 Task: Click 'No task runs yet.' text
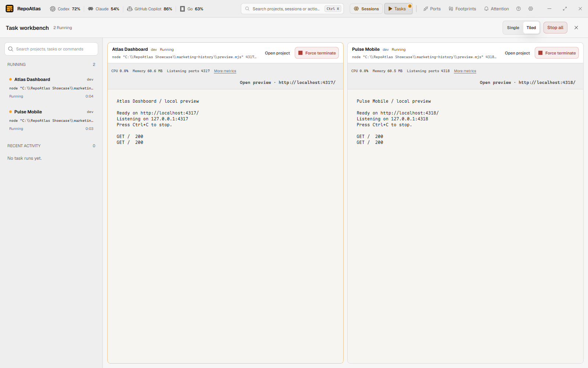[25, 158]
